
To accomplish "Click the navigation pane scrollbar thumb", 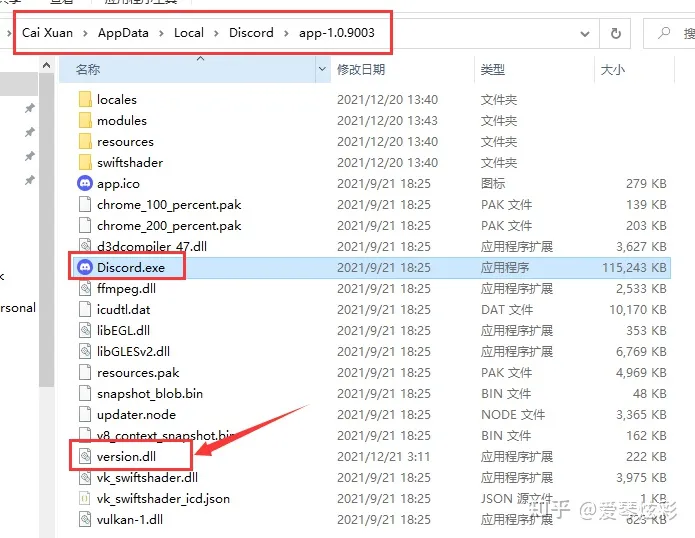I will 46,229.
